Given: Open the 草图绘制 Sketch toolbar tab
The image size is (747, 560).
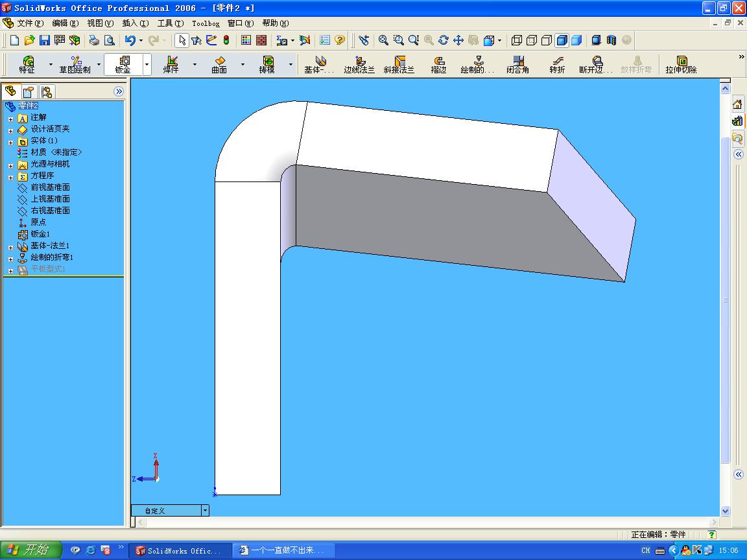Looking at the screenshot, I should (75, 65).
